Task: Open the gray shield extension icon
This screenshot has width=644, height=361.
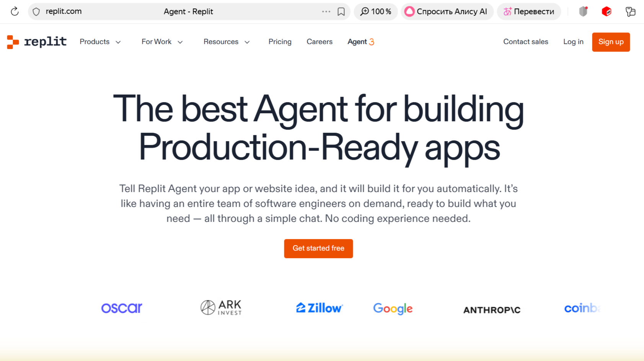Action: tap(583, 11)
